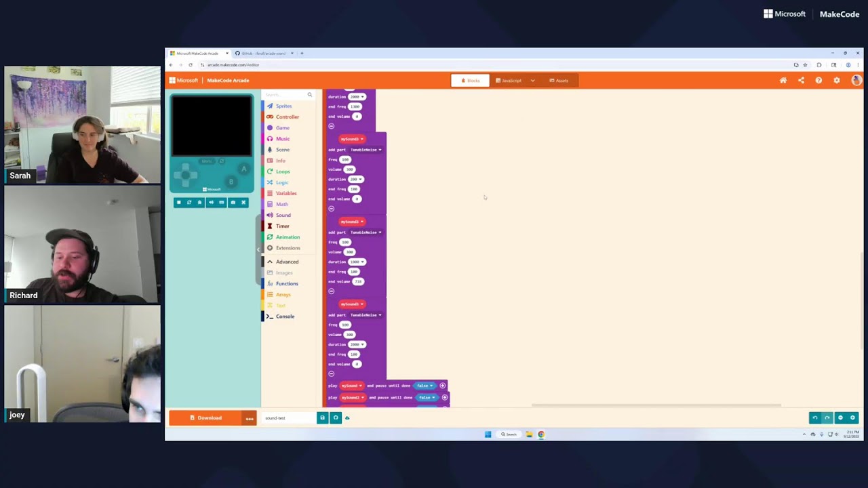The width and height of the screenshot is (868, 488).
Task: Take a simulator screenshot
Action: click(x=233, y=202)
